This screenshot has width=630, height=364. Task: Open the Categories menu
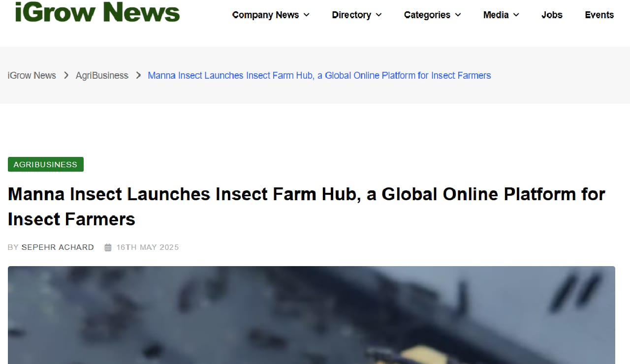click(x=427, y=15)
